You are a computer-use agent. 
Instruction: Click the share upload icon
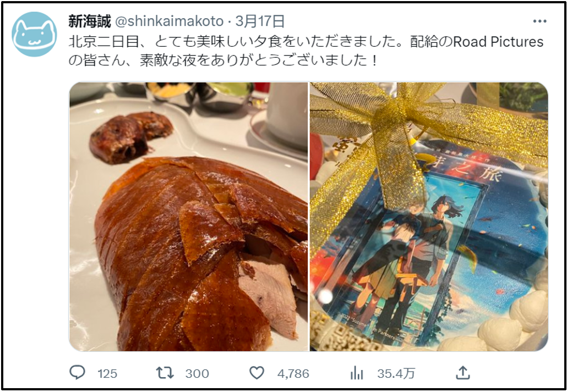462,373
